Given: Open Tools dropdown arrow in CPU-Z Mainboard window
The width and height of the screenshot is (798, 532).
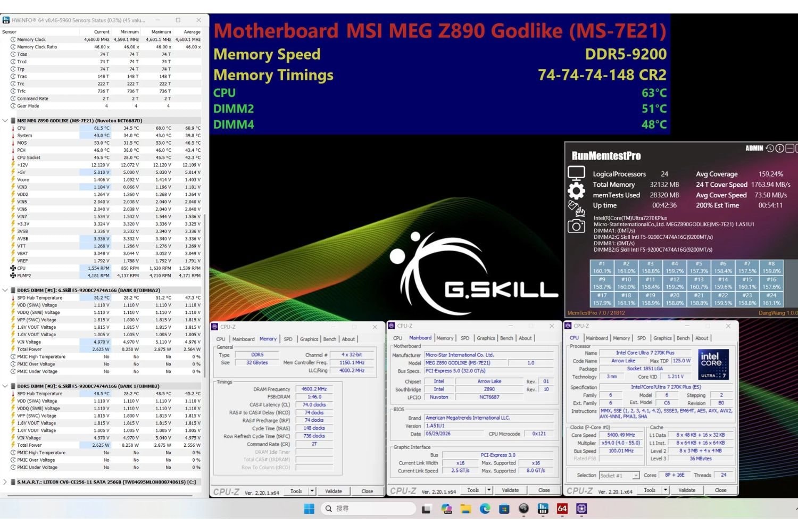Looking at the screenshot, I should coord(489,490).
